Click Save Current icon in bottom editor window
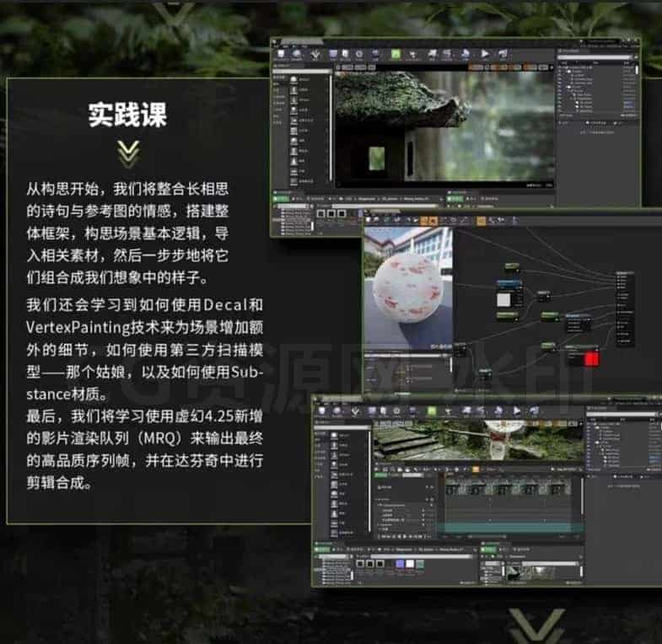Screen dimensions: 662x644 tap(322, 411)
